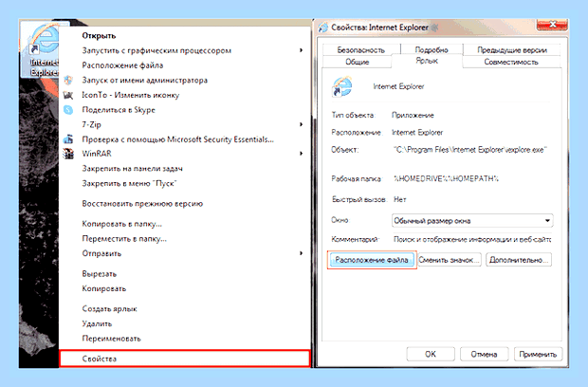Select Переименовать entry
This screenshot has width=588, height=387.
(x=111, y=339)
